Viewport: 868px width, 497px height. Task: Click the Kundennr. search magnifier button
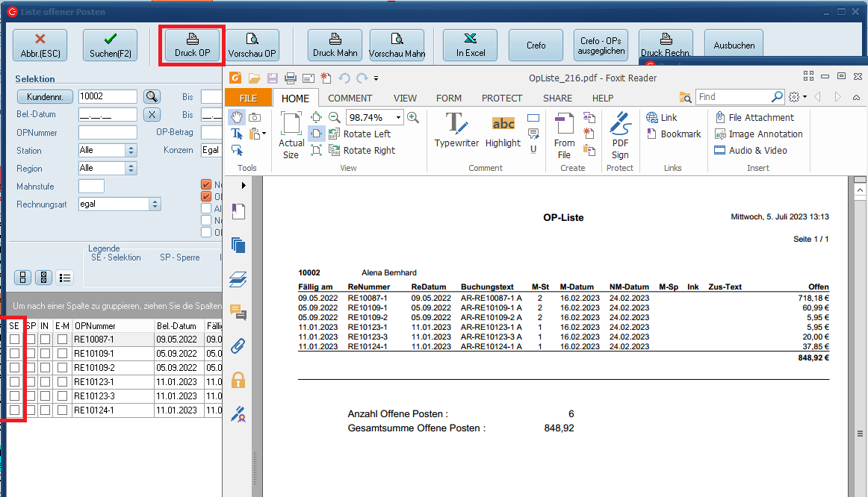pos(152,97)
